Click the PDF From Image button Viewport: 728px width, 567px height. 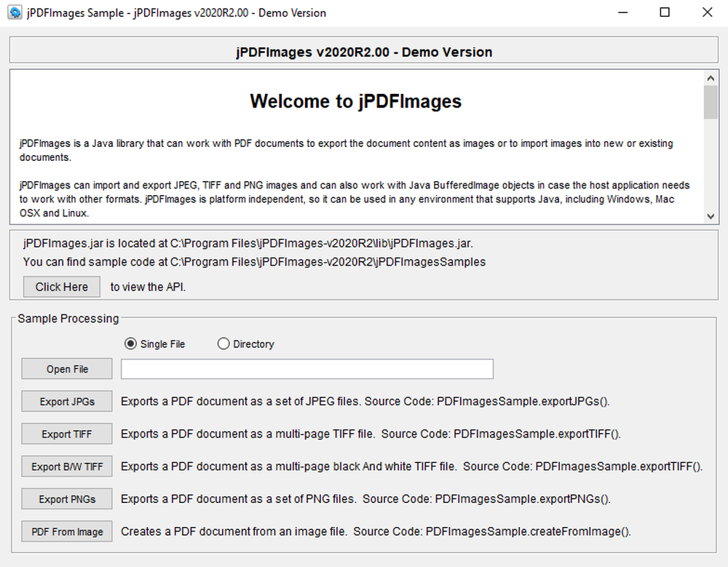(x=67, y=531)
